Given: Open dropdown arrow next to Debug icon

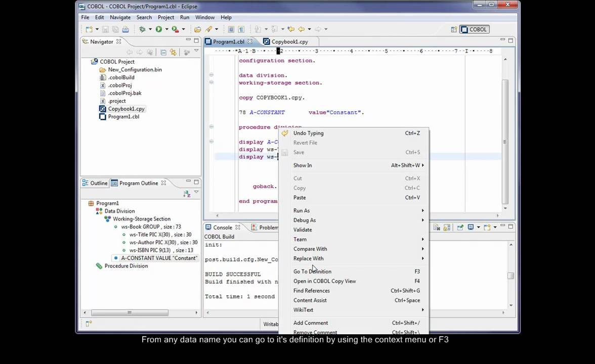Looking at the screenshot, I should pos(150,29).
